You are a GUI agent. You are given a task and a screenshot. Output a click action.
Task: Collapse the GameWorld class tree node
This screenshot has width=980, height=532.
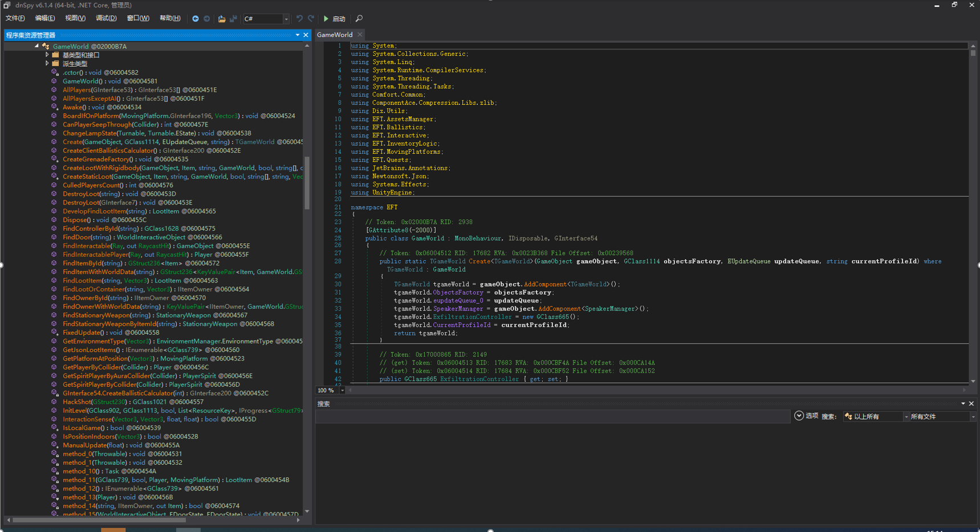click(x=37, y=46)
